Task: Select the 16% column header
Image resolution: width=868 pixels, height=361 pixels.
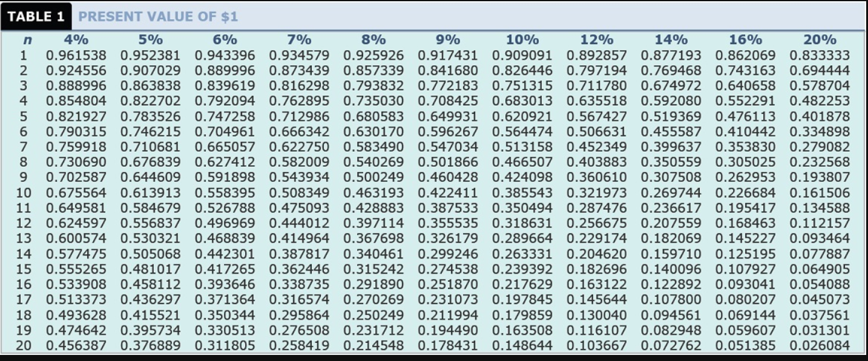Action: (745, 40)
